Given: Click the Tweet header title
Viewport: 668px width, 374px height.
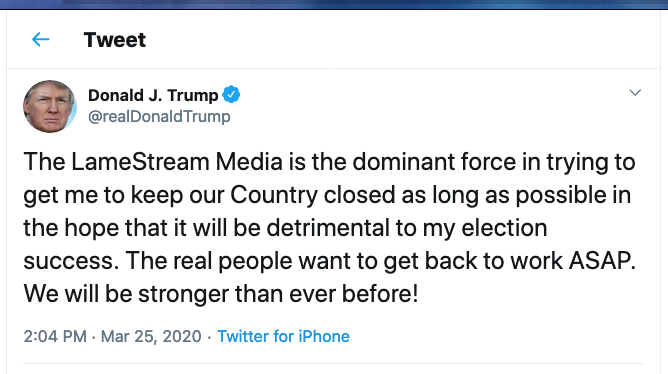Looking at the screenshot, I should [115, 40].
